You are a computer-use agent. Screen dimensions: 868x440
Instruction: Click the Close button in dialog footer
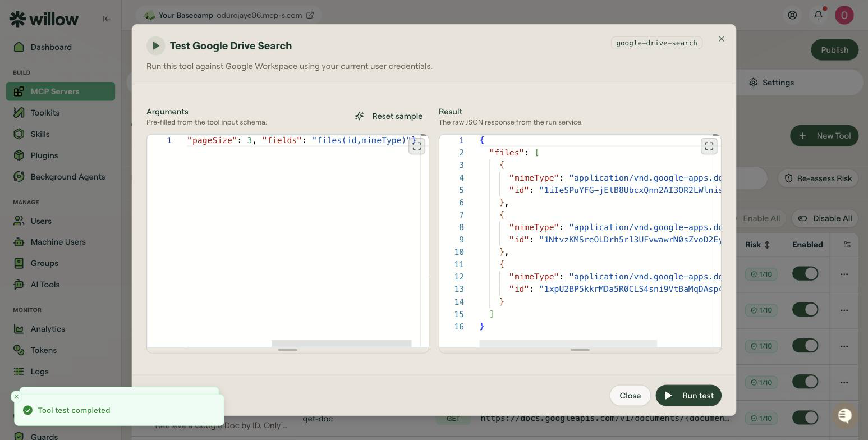[x=630, y=396]
